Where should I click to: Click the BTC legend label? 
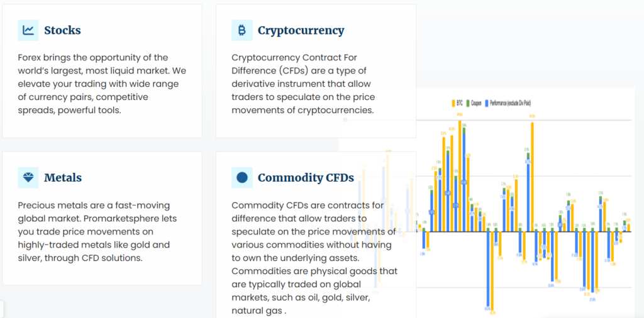(x=460, y=102)
